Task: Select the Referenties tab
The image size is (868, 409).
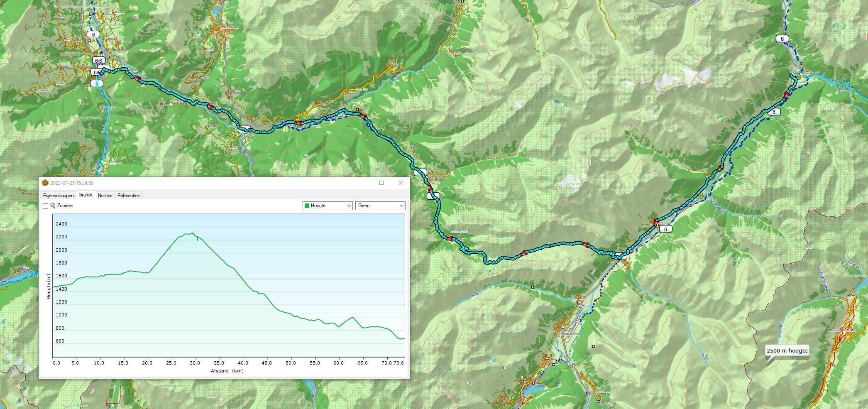Action: point(128,196)
